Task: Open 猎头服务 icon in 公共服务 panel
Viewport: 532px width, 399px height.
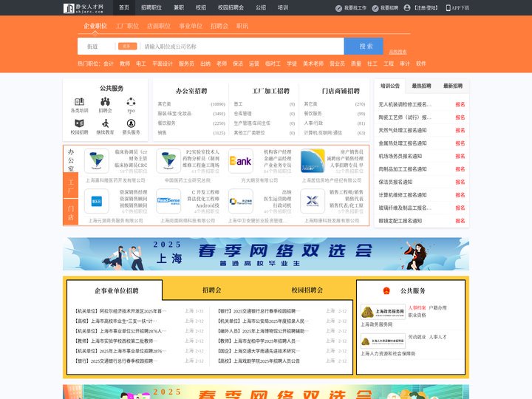Action: (131, 123)
